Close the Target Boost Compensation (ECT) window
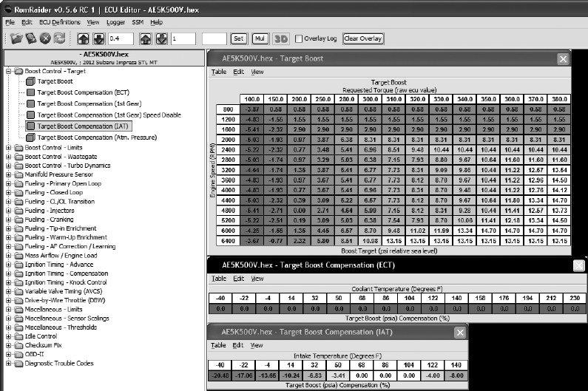588x391 pixels. 579,266
